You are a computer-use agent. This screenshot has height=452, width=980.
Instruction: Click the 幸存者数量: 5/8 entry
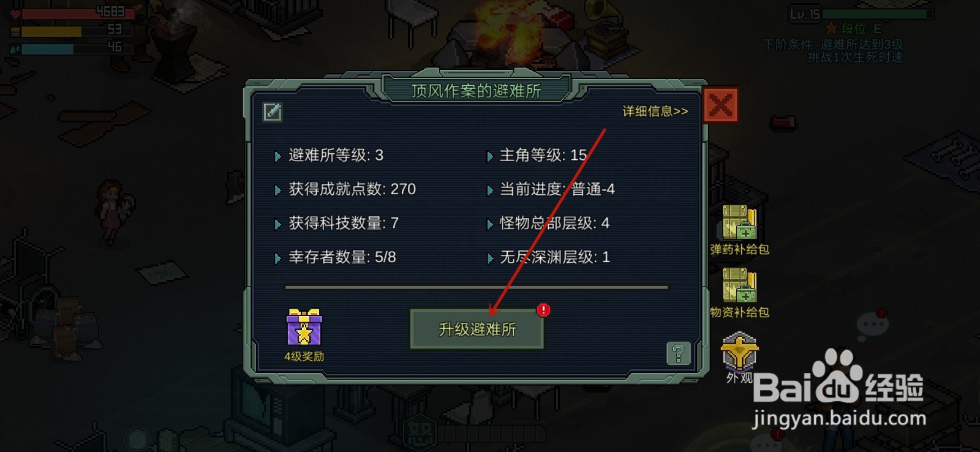[342, 257]
